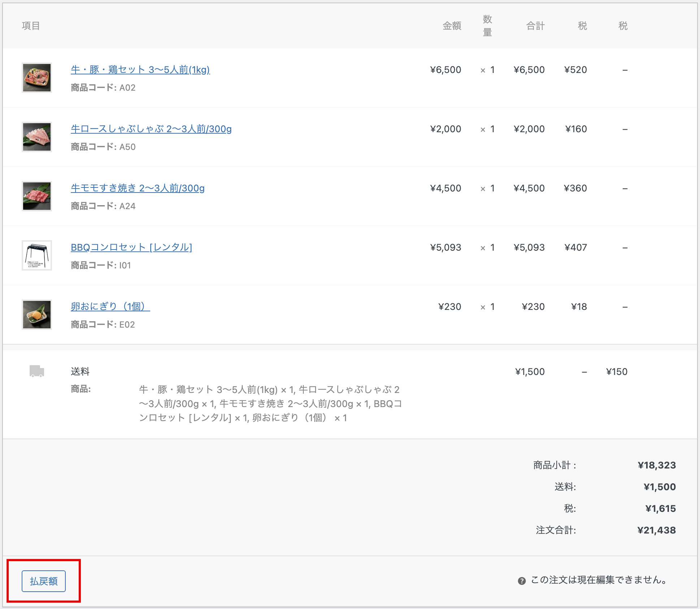Open 牛モモすき焼き 2〜3人前/300g link

pos(137,188)
